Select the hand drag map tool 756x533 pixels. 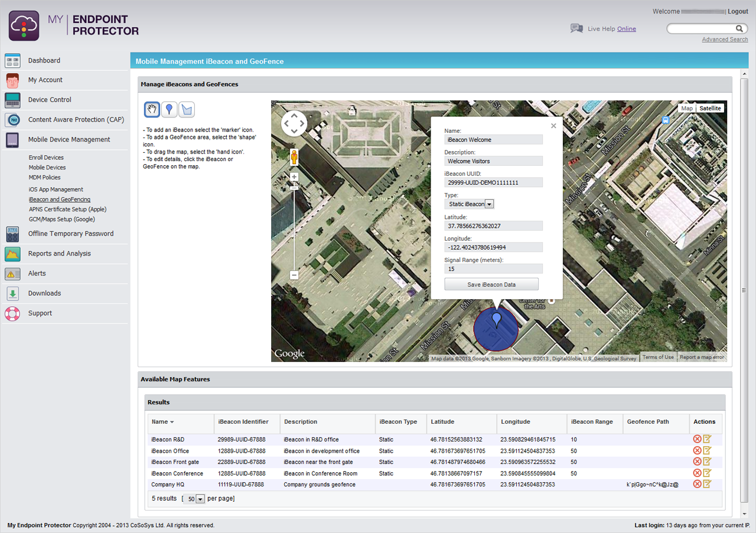point(152,109)
